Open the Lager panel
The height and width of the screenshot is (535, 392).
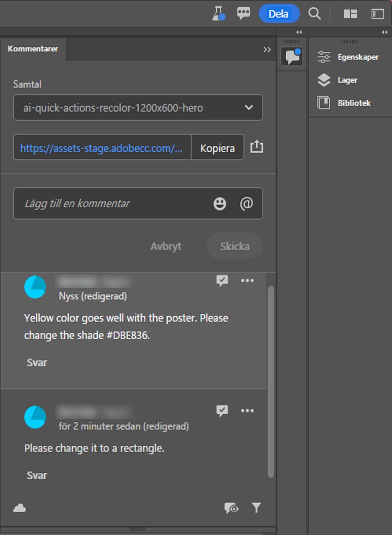pos(347,80)
